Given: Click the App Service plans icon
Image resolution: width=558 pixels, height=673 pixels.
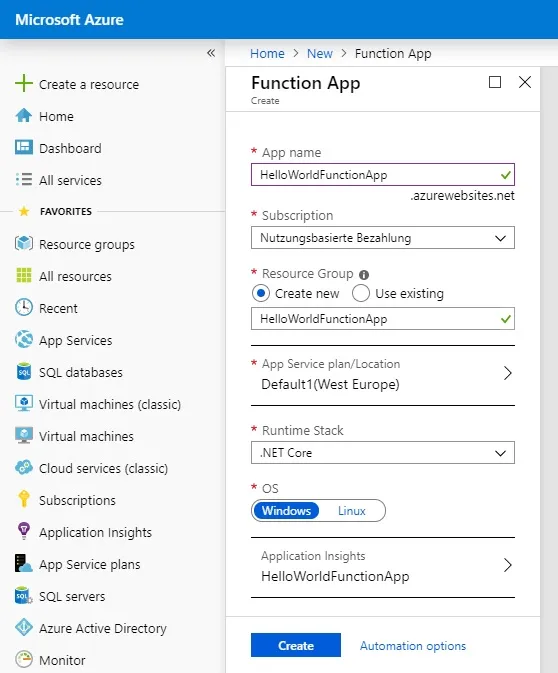Looking at the screenshot, I should click(23, 564).
